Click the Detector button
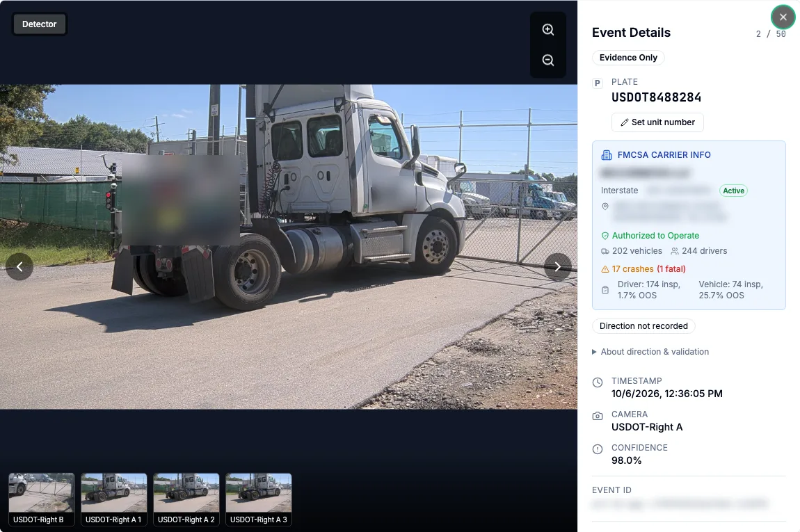 click(39, 24)
